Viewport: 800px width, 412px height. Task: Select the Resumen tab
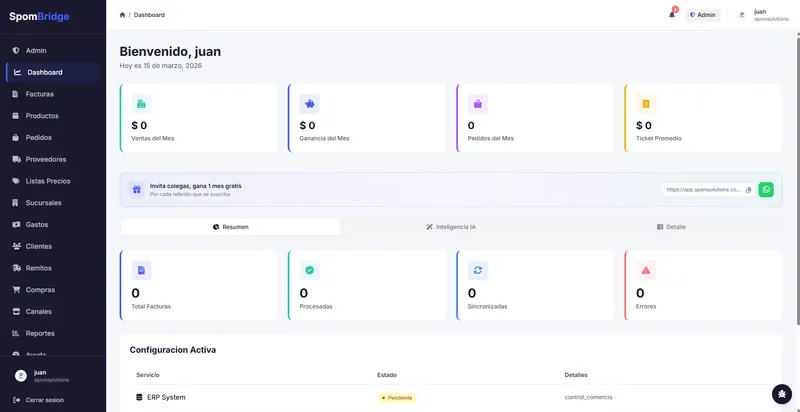231,227
